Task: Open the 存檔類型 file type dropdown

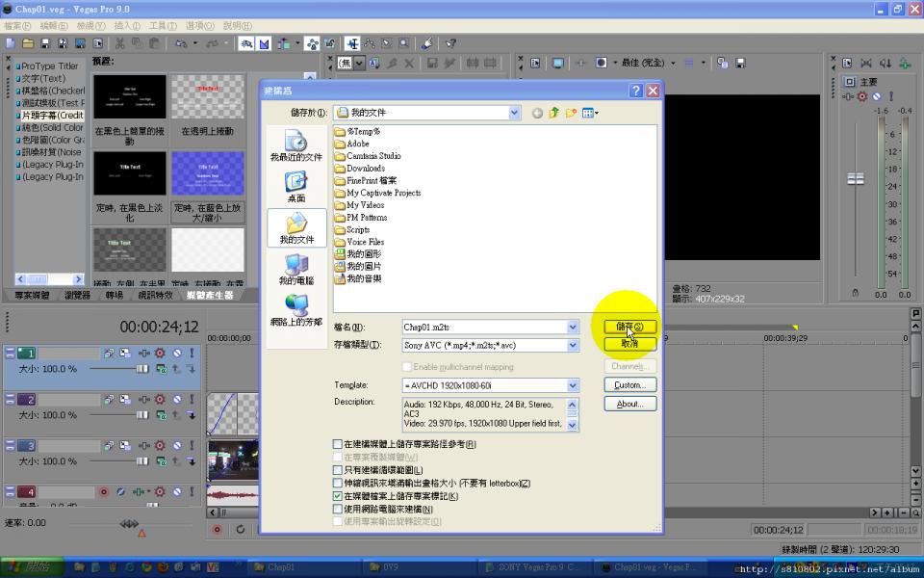Action: click(x=573, y=345)
